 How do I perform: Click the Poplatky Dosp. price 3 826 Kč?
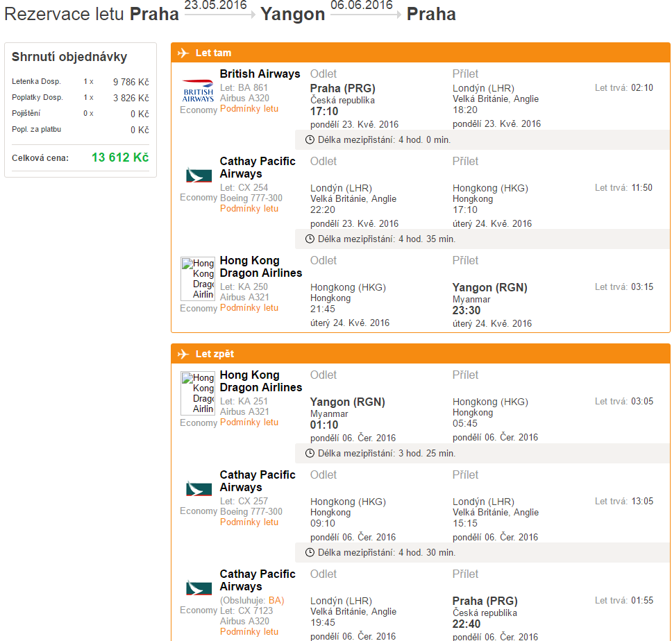[131, 98]
